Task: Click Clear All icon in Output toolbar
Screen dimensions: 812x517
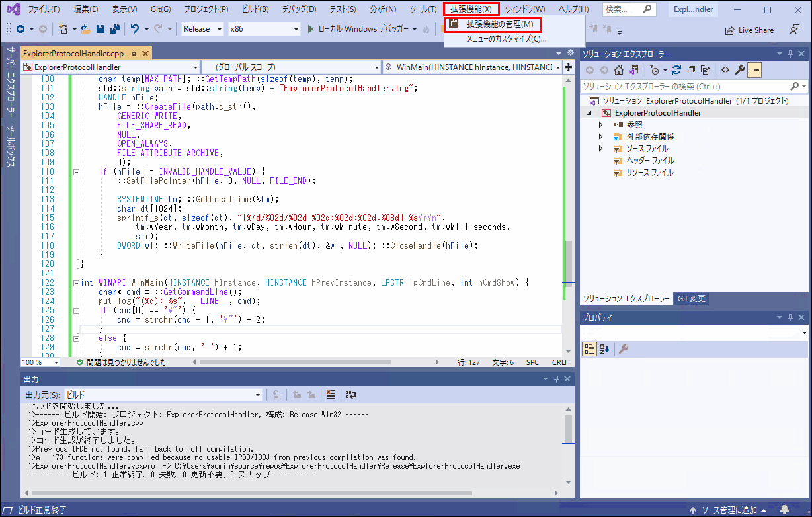Action: (x=331, y=395)
